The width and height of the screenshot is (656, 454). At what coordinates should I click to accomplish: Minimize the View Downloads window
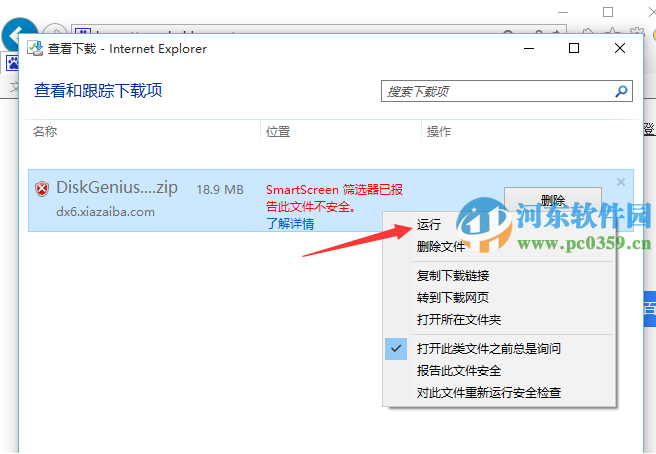click(x=529, y=48)
